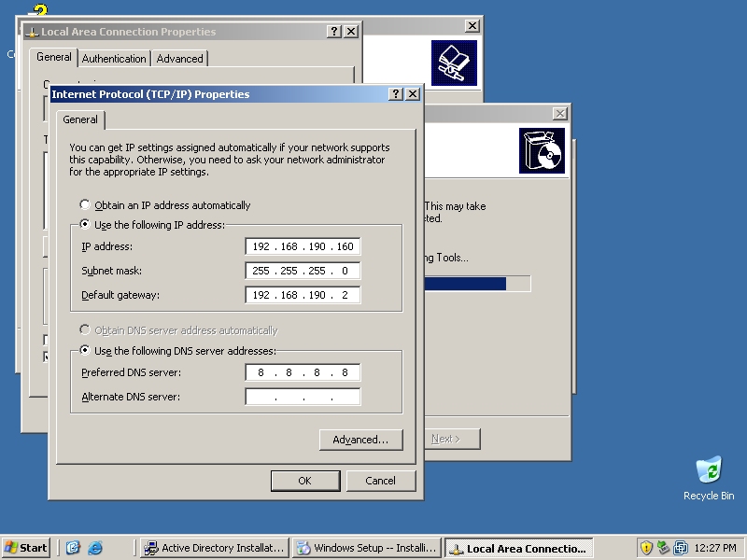This screenshot has height=560, width=747.
Task: Click the book icon in Active Directory wizard
Action: pos(454,63)
